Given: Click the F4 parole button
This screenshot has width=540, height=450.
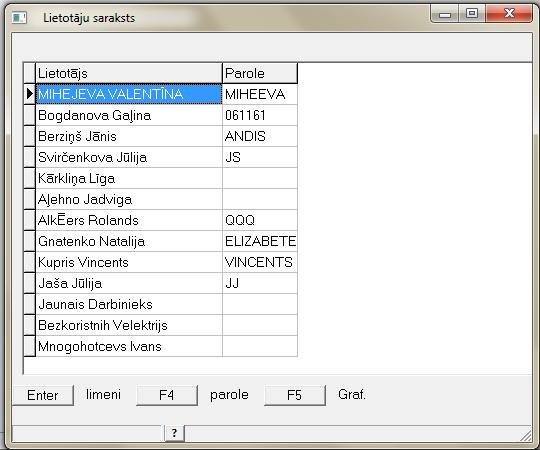Looking at the screenshot, I should (167, 395).
